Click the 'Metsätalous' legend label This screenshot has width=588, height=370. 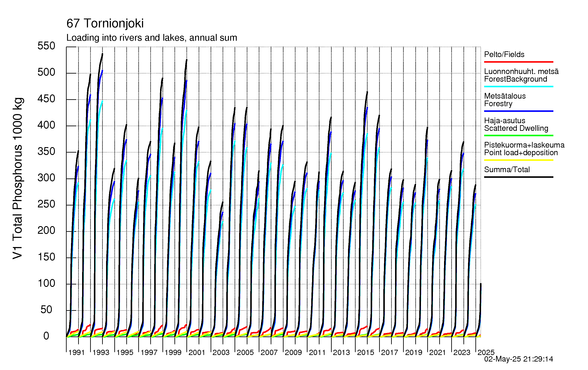(x=505, y=96)
